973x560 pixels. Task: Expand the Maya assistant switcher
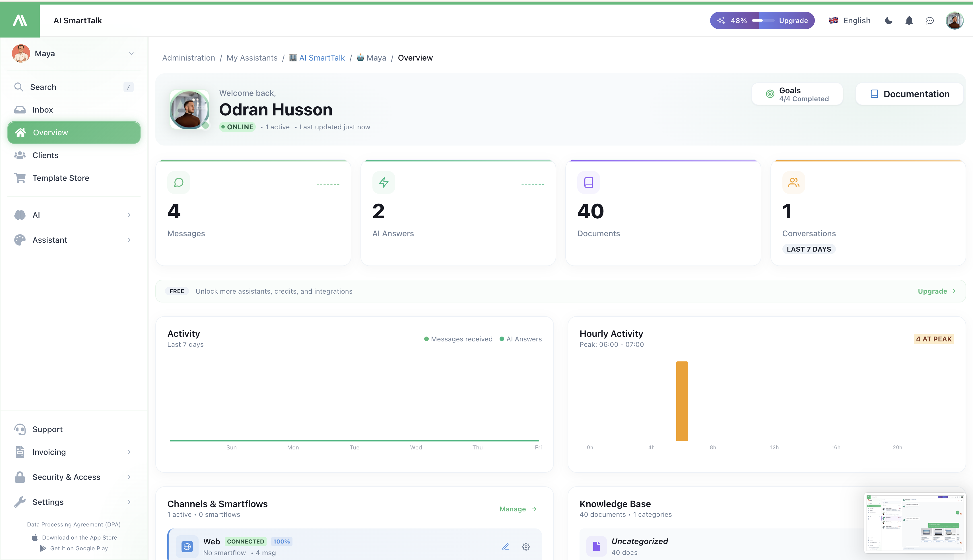tap(73, 53)
